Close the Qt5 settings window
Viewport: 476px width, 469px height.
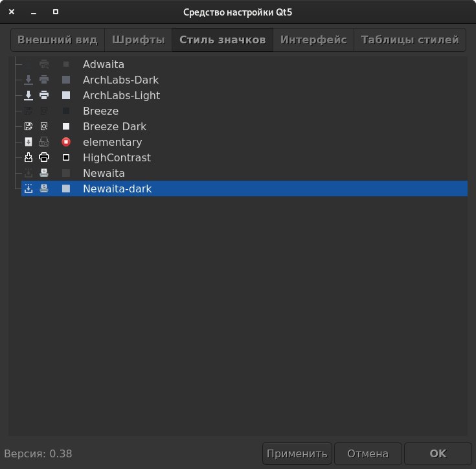[x=12, y=12]
